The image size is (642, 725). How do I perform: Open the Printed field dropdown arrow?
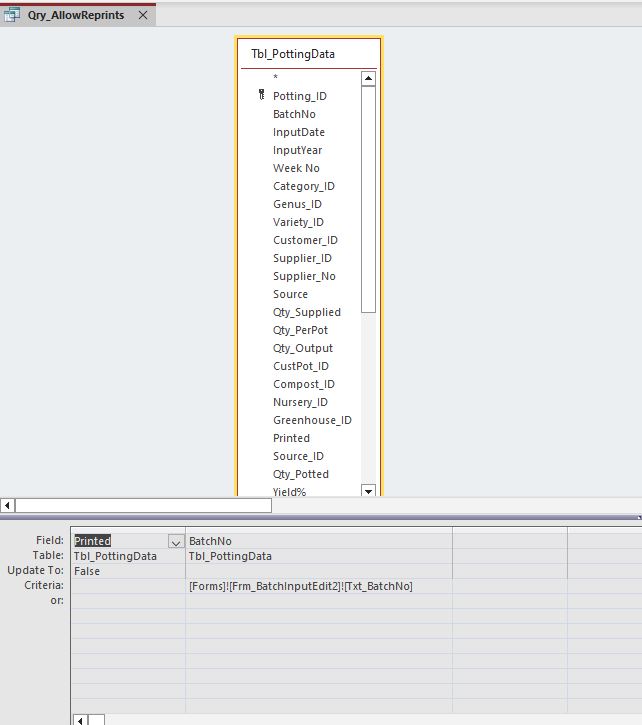pos(176,541)
